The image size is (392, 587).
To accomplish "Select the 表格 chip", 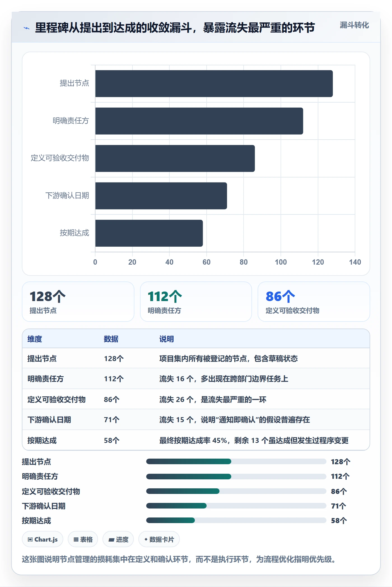I will click(83, 539).
